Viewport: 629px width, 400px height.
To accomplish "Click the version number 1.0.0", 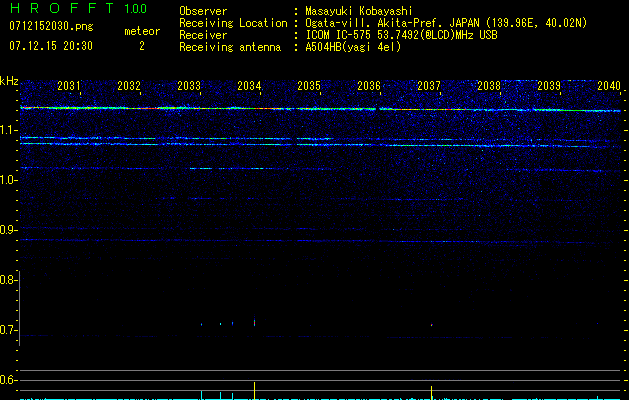I will point(135,9).
